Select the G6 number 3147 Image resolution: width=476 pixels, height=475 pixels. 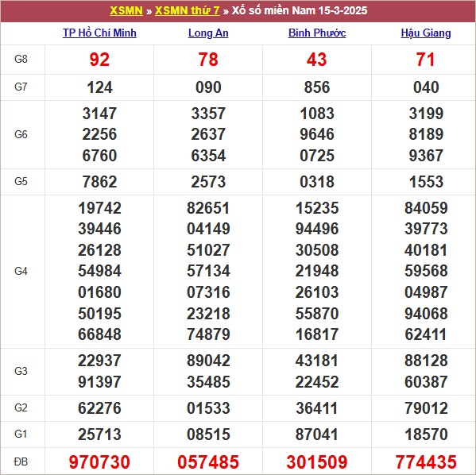click(x=99, y=114)
